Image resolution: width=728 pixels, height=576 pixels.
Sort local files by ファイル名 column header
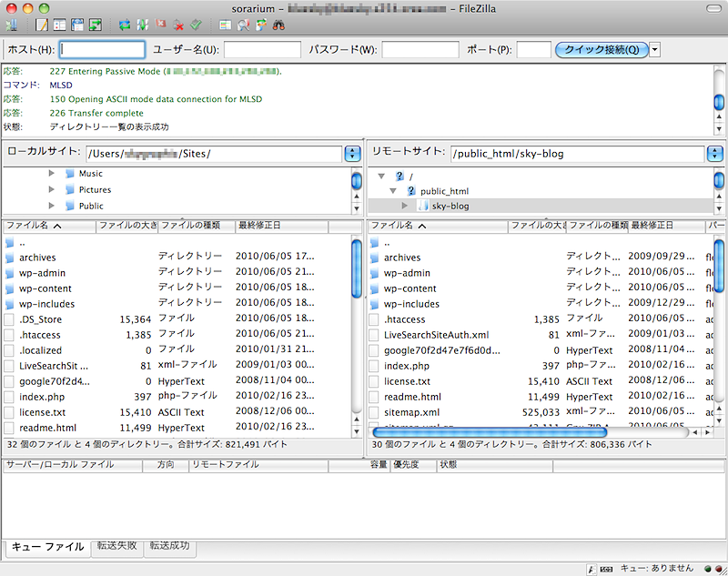tap(49, 226)
